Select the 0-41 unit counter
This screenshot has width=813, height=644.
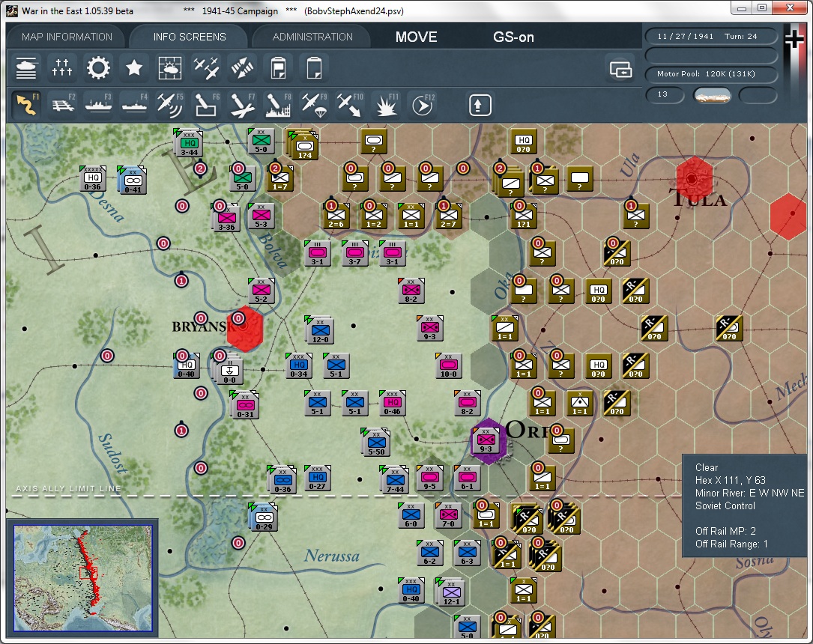133,180
